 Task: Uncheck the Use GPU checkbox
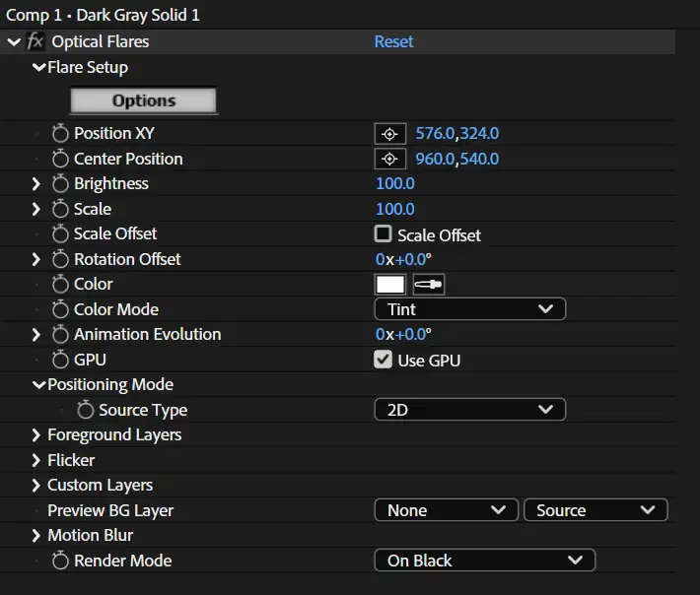pyautogui.click(x=384, y=360)
